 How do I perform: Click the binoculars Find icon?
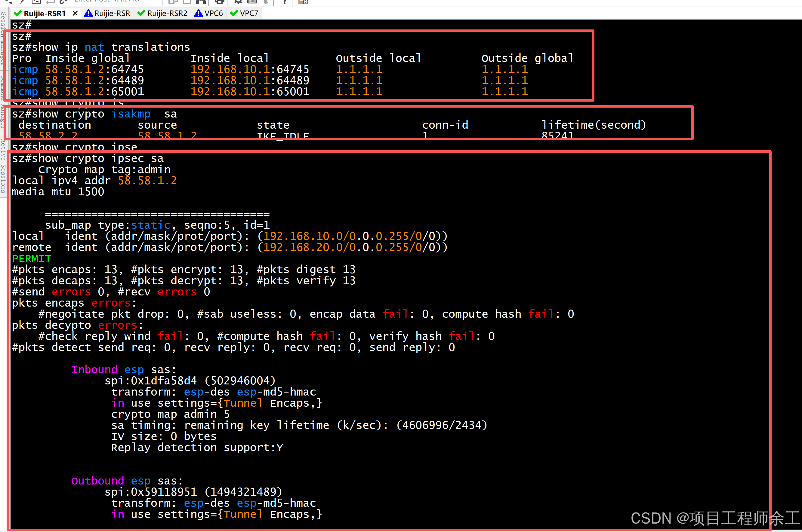pyautogui.click(x=201, y=2)
